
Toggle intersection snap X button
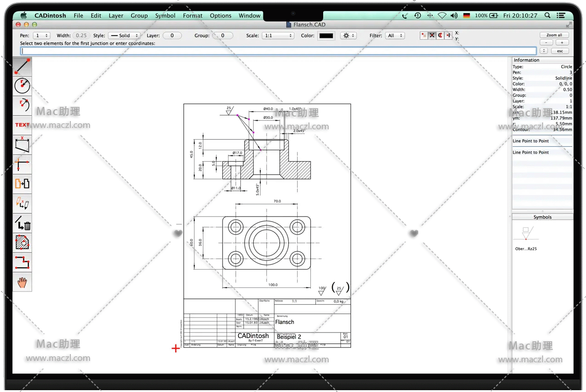tap(432, 35)
